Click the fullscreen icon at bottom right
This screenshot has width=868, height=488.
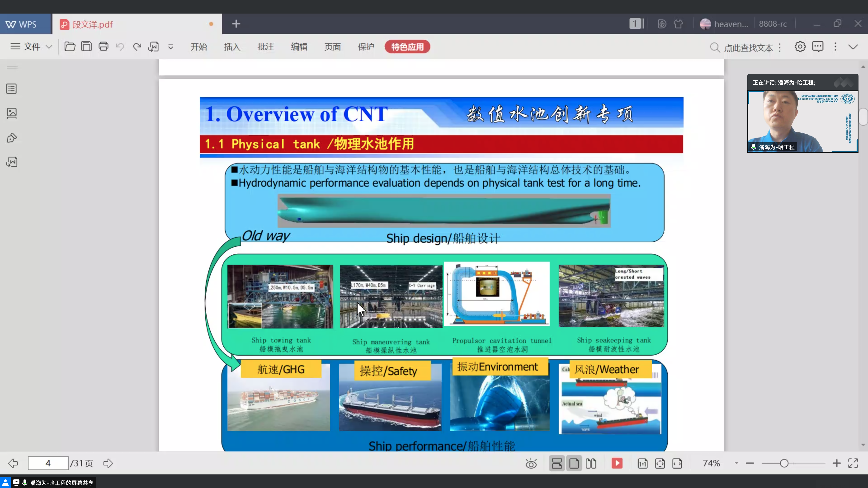tap(853, 463)
